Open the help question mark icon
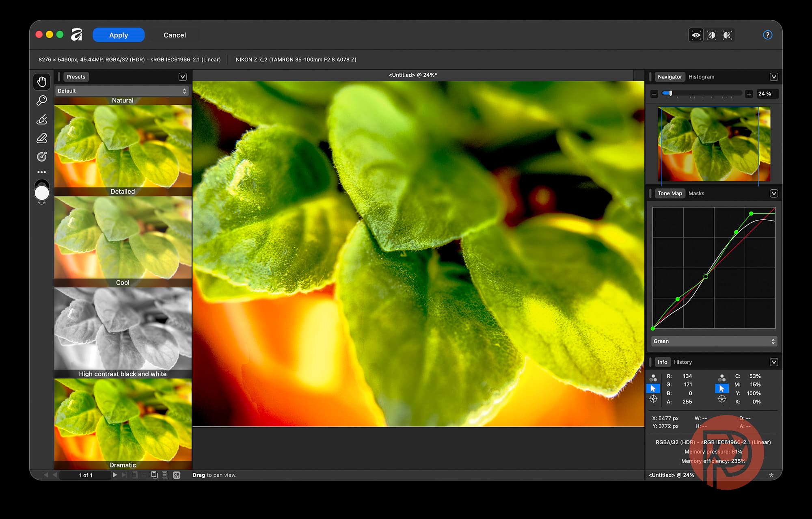The width and height of the screenshot is (812, 519). coord(767,35)
